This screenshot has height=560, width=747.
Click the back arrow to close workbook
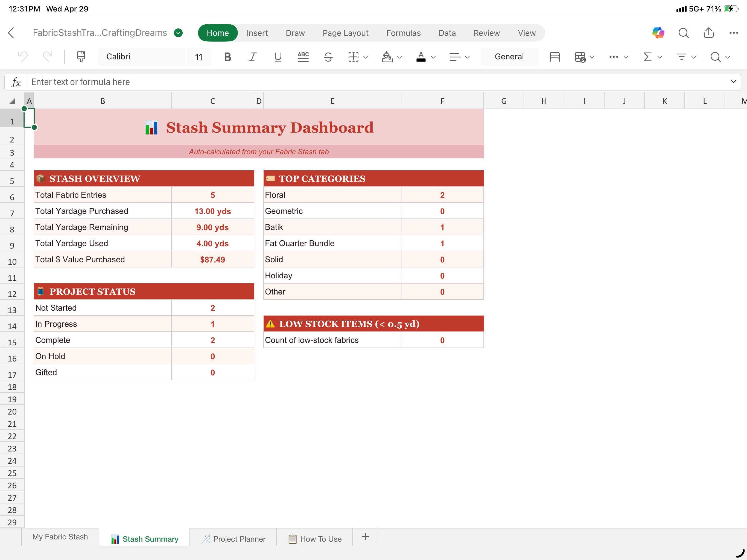coord(11,33)
